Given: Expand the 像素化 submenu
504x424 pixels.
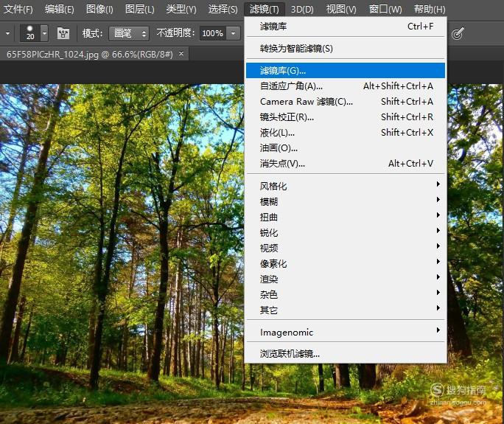Looking at the screenshot, I should [346, 263].
